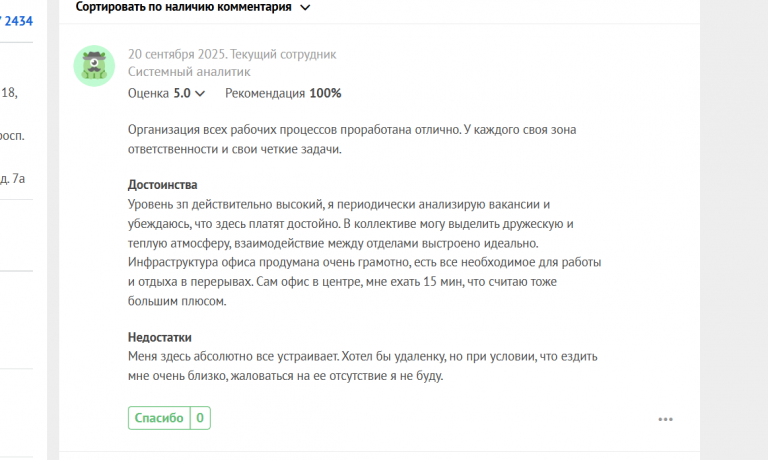This screenshot has height=460, width=768.
Task: Click the advantages text about 'Уровень зп'
Action: tap(364, 252)
